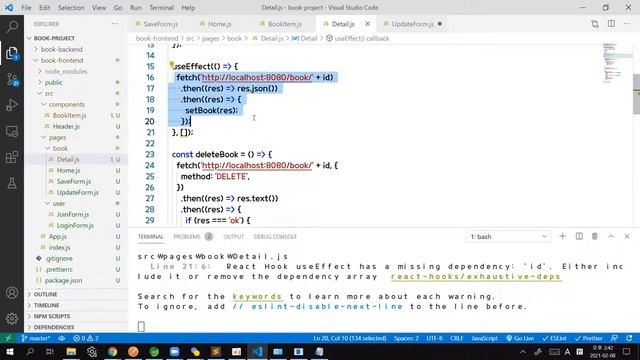
Task: Split the editor right
Action: point(611,24)
